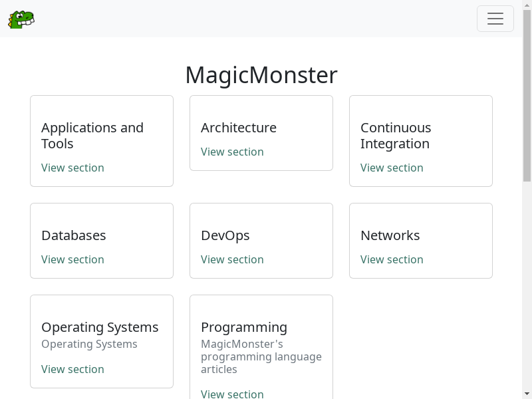The image size is (532, 399).
Task: Click the Architecture card title
Action: pyautogui.click(x=239, y=128)
